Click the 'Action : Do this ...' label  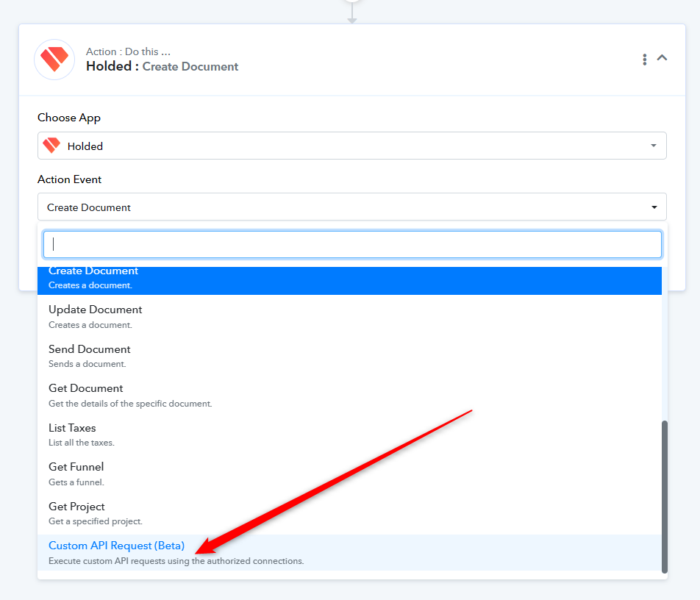click(128, 51)
